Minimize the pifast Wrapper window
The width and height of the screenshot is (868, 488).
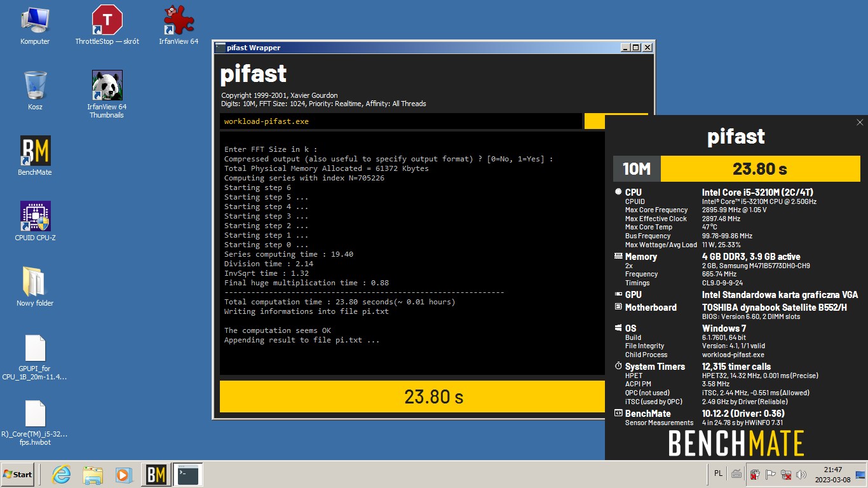pos(625,48)
